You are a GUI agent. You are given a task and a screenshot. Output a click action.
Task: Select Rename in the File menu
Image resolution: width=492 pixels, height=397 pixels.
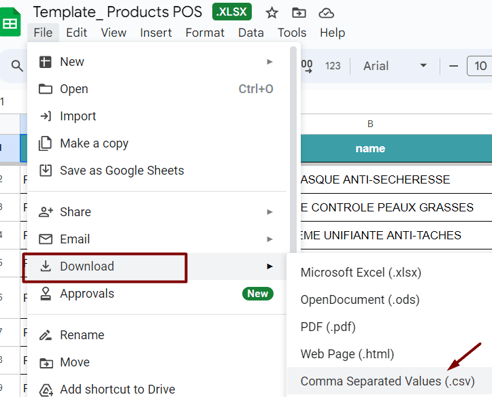(x=157, y=335)
